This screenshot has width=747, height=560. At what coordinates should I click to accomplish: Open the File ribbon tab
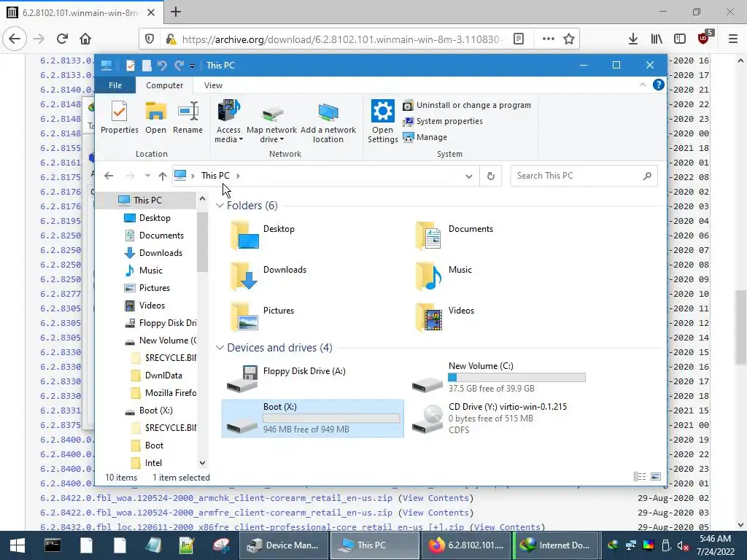click(115, 85)
